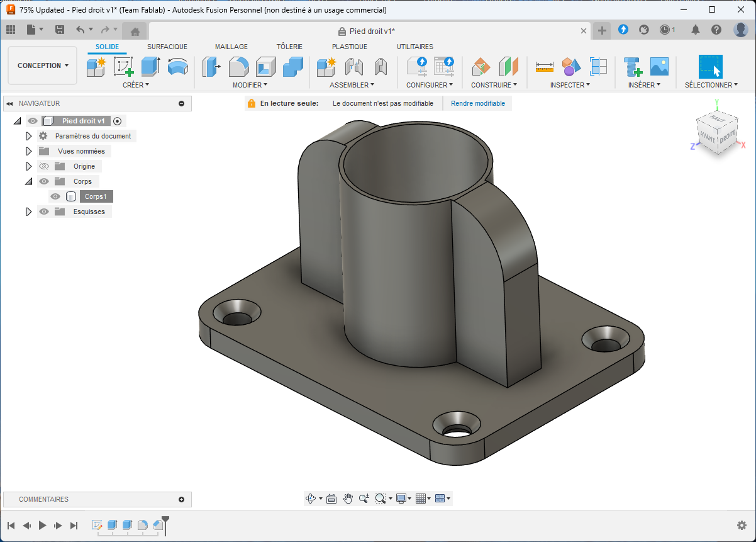Click the Shell tool icon
This screenshot has height=542, width=756.
click(x=265, y=66)
